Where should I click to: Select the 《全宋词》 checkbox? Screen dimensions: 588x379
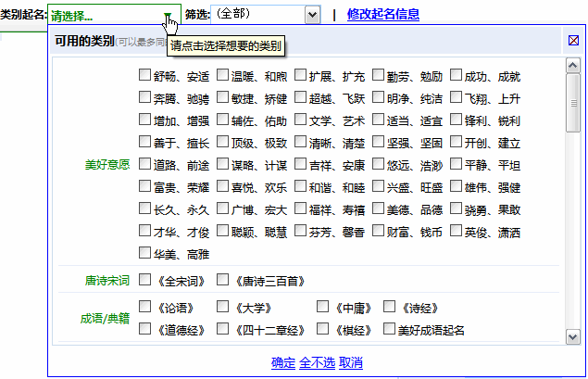click(x=145, y=279)
